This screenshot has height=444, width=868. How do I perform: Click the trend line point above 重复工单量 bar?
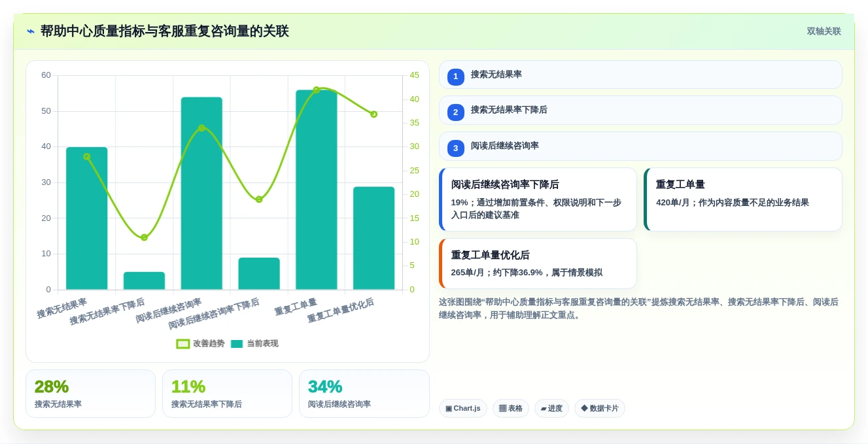point(317,90)
